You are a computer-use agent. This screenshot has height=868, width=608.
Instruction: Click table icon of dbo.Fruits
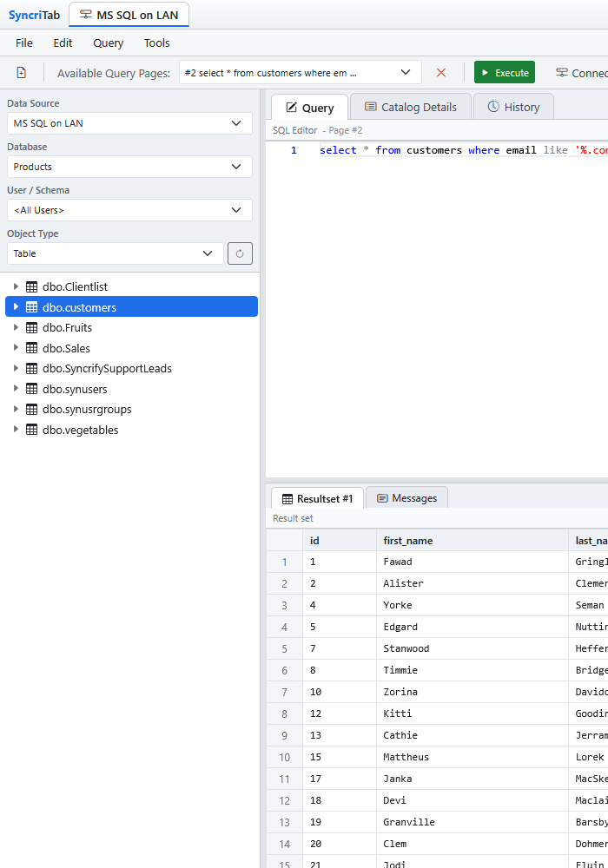(x=32, y=328)
